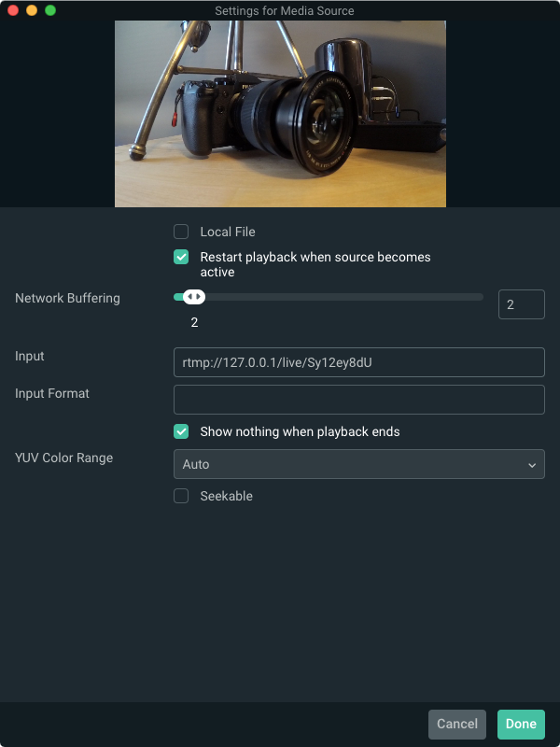Click the camera video preview image
This screenshot has height=747, width=560.
[x=281, y=113]
